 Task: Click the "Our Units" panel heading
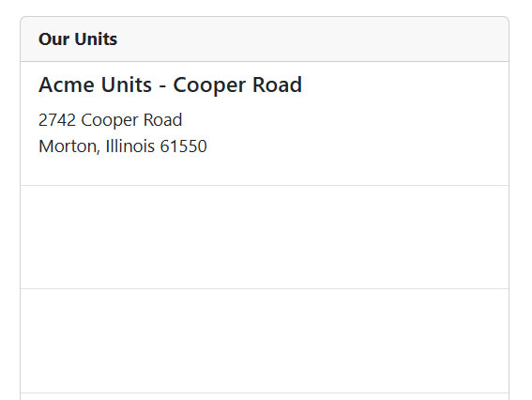click(x=78, y=39)
